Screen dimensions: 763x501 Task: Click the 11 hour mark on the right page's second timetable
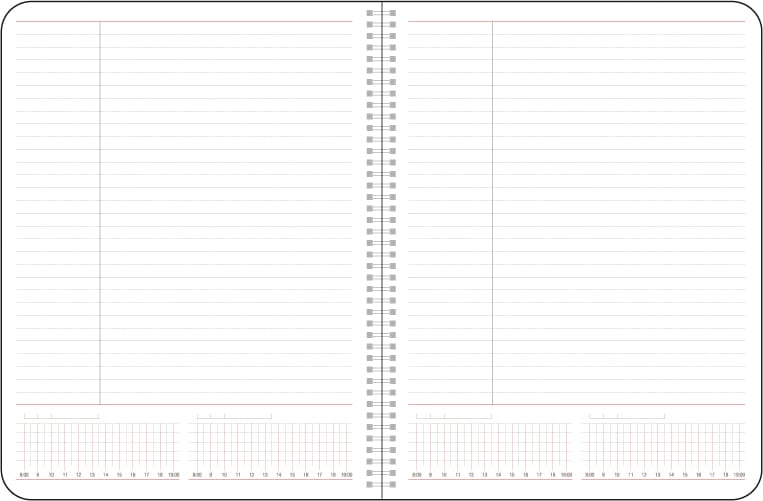click(x=630, y=474)
